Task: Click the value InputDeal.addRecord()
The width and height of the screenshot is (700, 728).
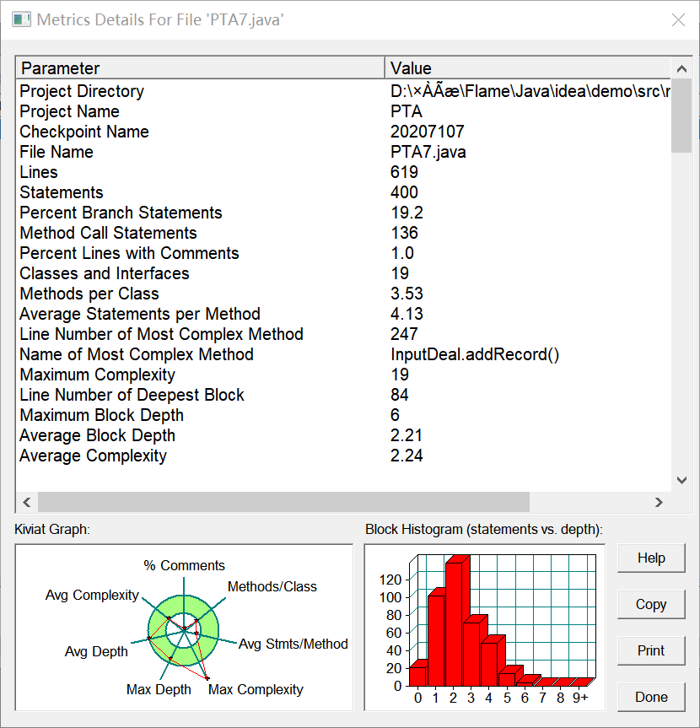Action: point(475,354)
